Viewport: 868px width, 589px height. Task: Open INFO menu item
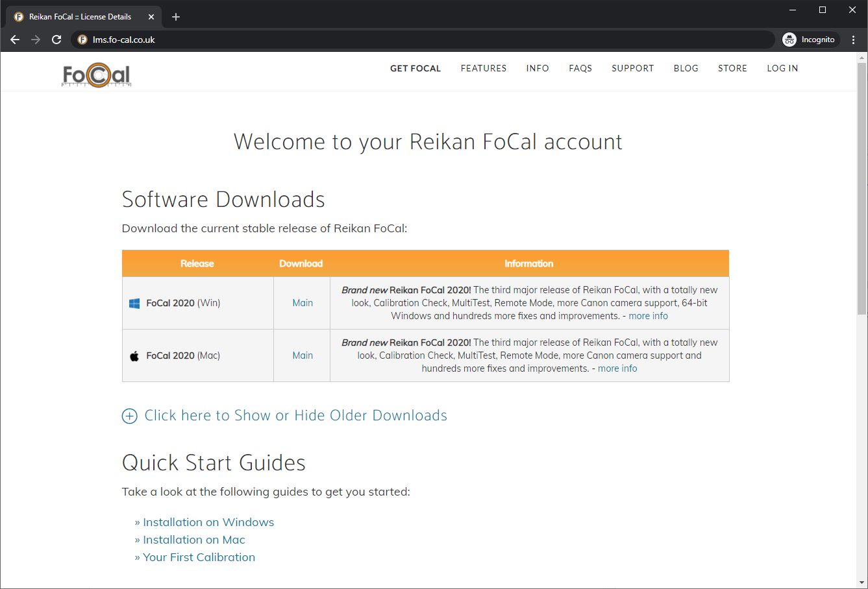point(538,68)
